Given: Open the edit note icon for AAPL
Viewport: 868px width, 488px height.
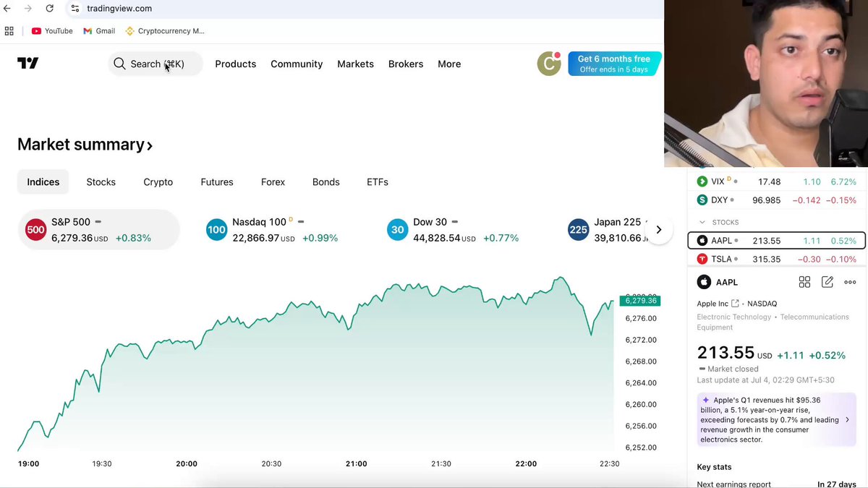Looking at the screenshot, I should (x=827, y=282).
